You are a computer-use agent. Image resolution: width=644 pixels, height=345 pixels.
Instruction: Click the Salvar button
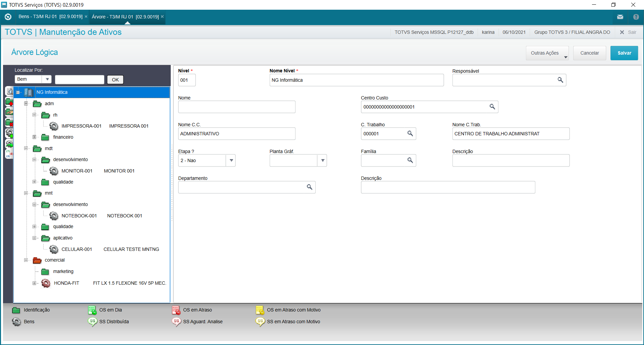coord(624,53)
